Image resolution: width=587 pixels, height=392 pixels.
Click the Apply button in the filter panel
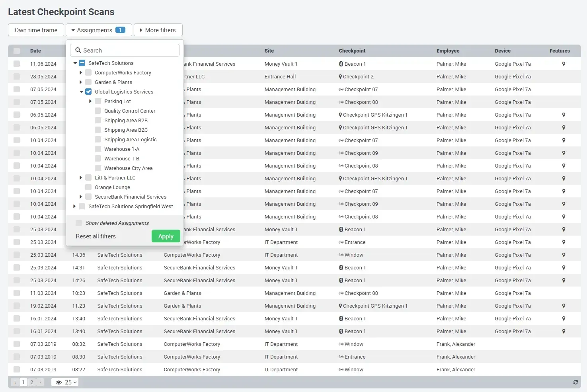click(x=166, y=236)
